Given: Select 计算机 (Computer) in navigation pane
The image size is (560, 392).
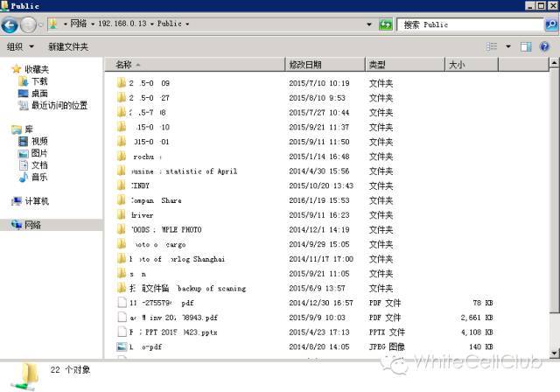Looking at the screenshot, I should tap(36, 201).
